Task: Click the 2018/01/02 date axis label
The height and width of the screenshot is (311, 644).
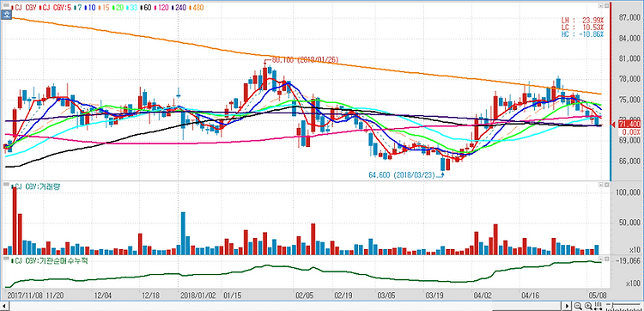Action: (x=198, y=295)
